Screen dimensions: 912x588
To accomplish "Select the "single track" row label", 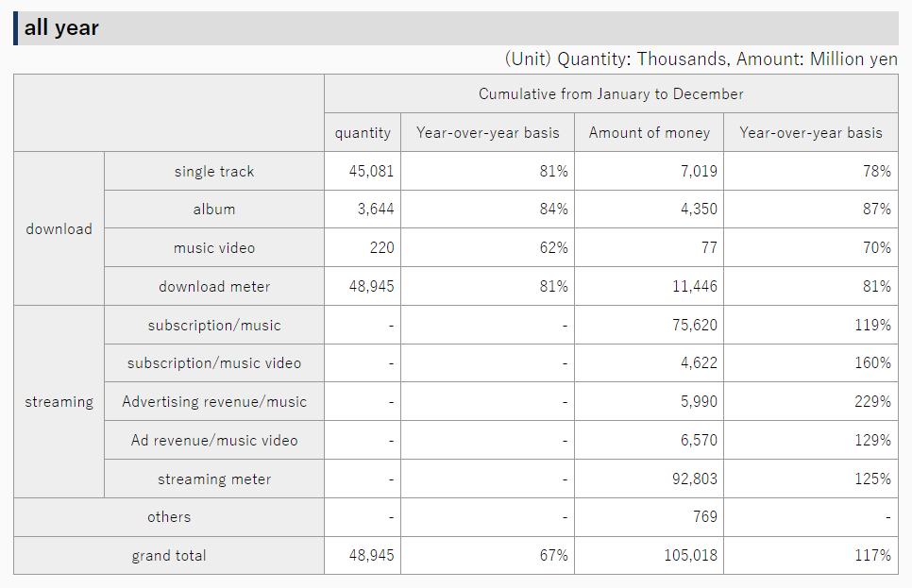I will (214, 172).
